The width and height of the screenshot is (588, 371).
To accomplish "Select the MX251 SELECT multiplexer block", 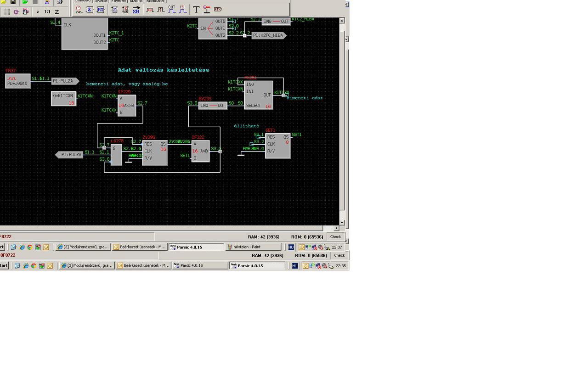I will pyautogui.click(x=259, y=95).
